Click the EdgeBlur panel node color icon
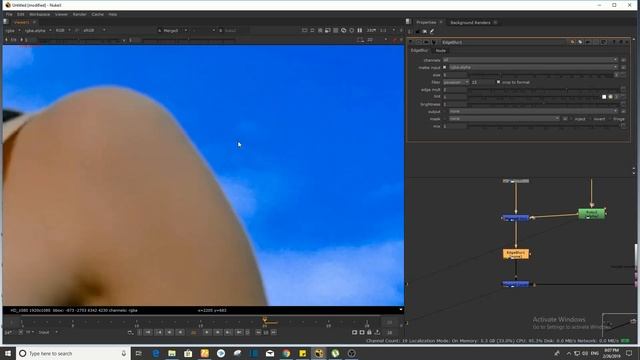This screenshot has height=360, width=640. point(573,42)
